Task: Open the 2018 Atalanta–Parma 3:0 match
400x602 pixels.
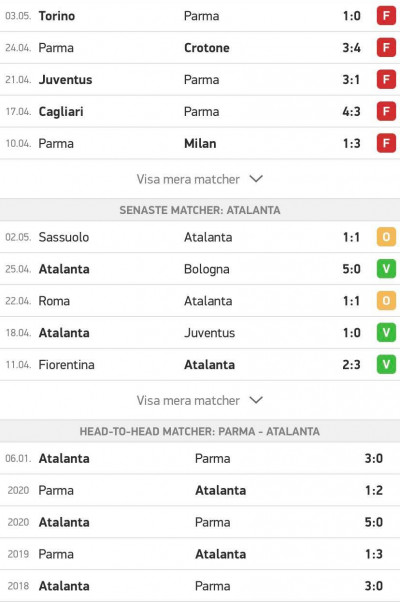Action: (x=200, y=585)
